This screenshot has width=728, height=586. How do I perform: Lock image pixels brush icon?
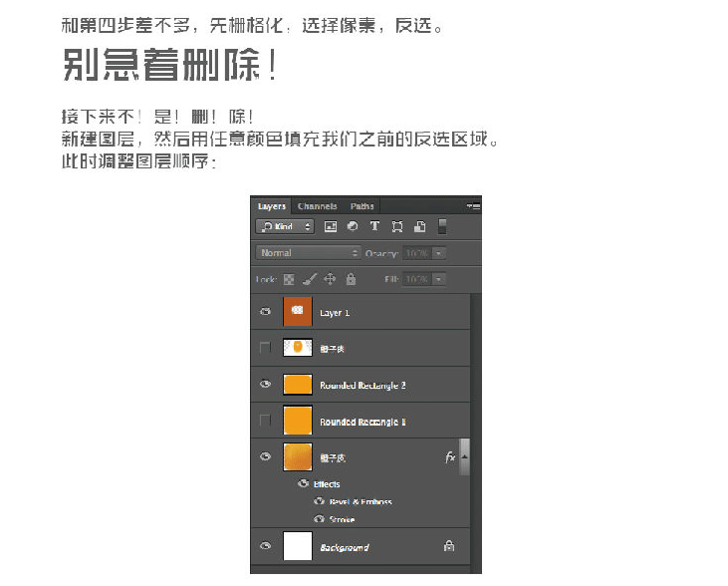(309, 279)
